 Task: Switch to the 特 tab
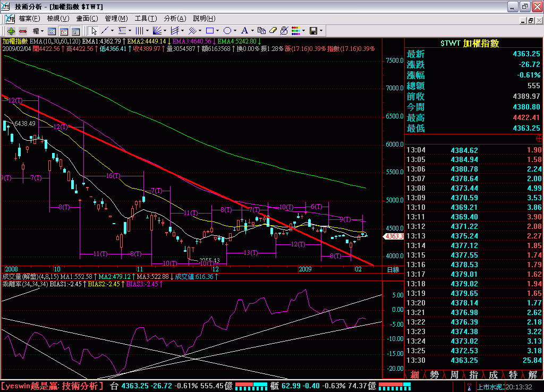coord(513,374)
